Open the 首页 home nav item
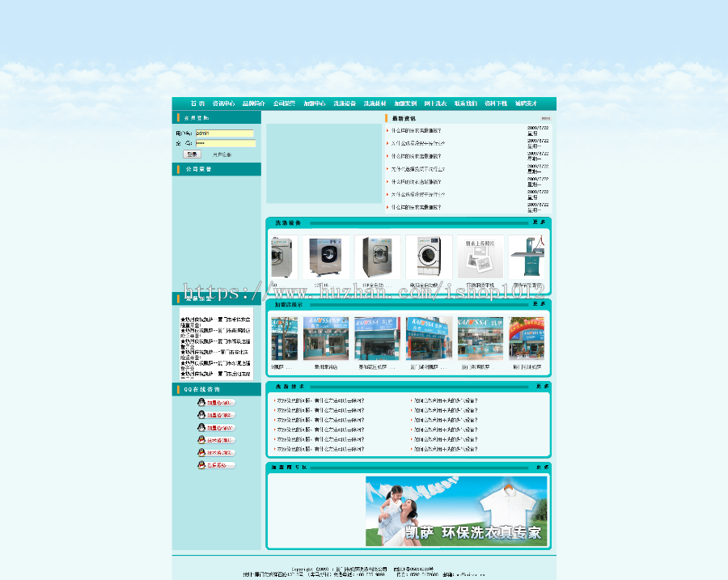The width and height of the screenshot is (728, 580). click(197, 104)
